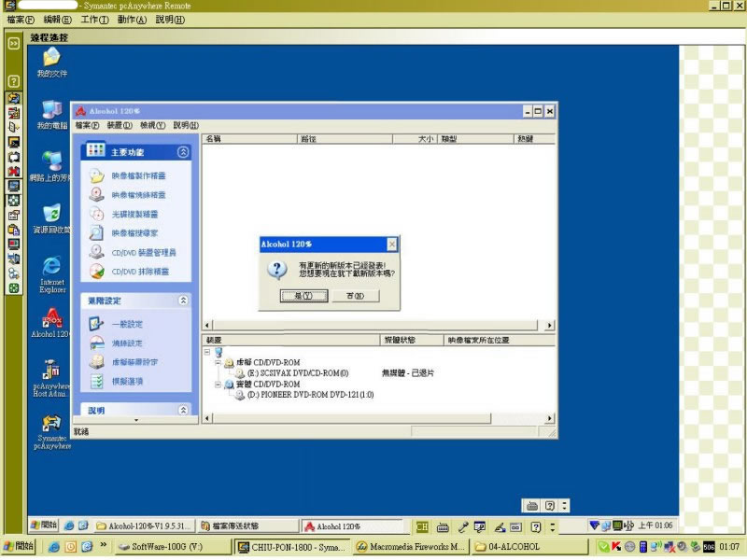Sort image list by 名稱 column header

click(x=249, y=139)
